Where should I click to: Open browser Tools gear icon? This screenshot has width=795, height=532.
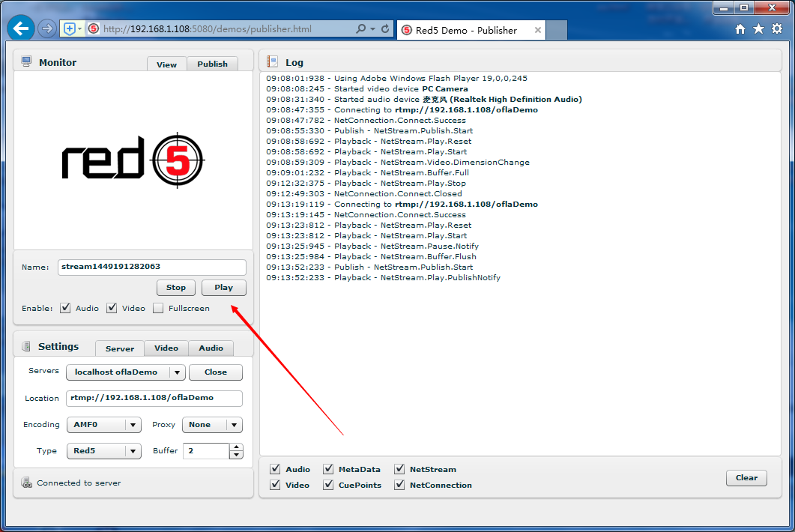[777, 29]
